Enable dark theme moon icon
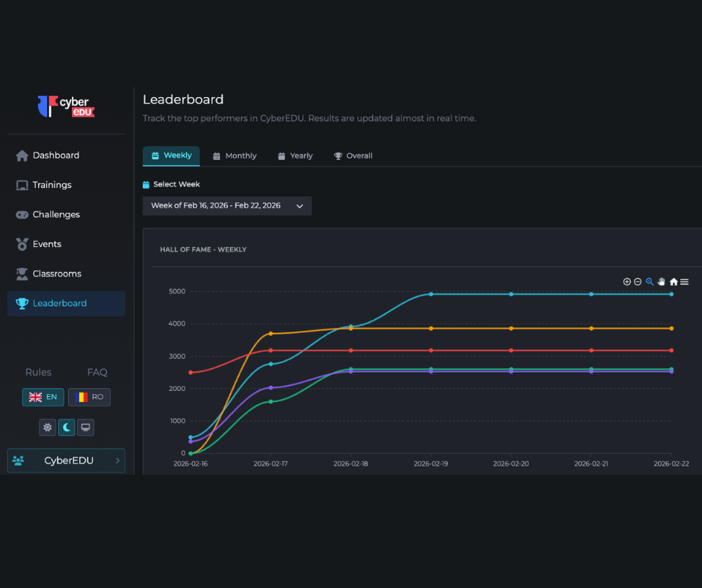This screenshot has width=702, height=588. tap(66, 428)
